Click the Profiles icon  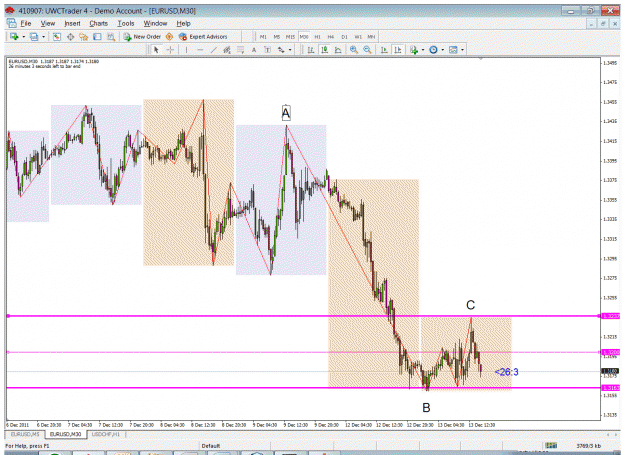[x=34, y=37]
